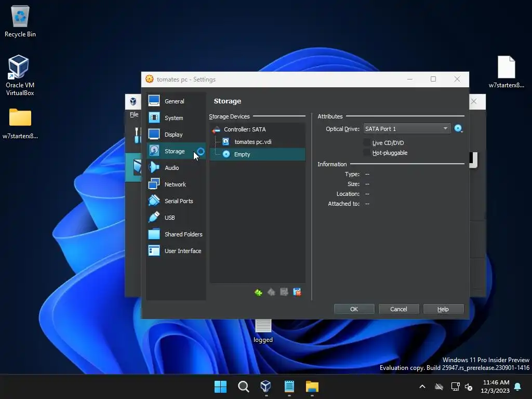Select the Empty optical drive entry
532x399 pixels.
257,154
